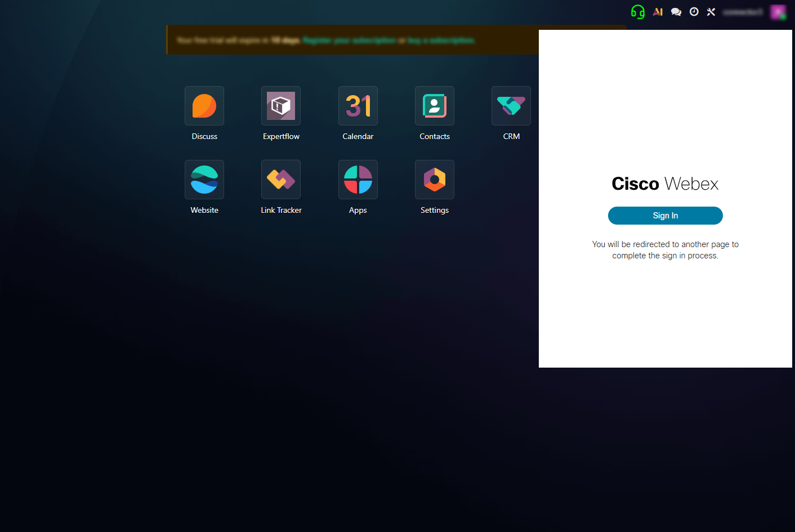The width and height of the screenshot is (795, 532).
Task: Follow the buy a subscription link
Action: click(441, 41)
